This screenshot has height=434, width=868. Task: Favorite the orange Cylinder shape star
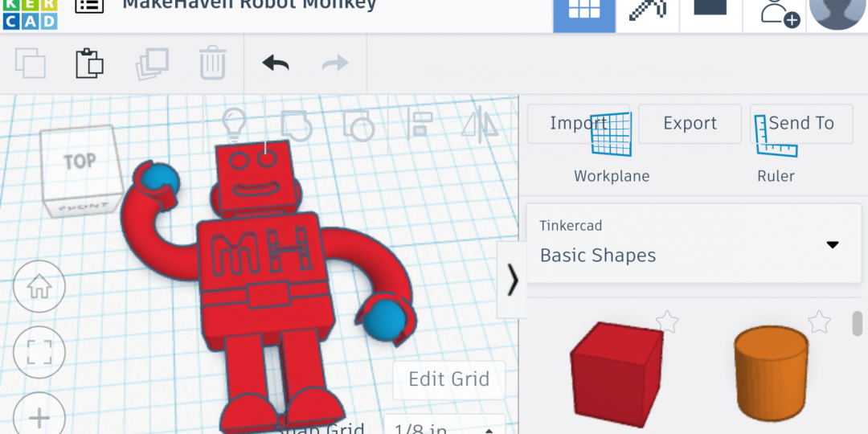tap(819, 322)
